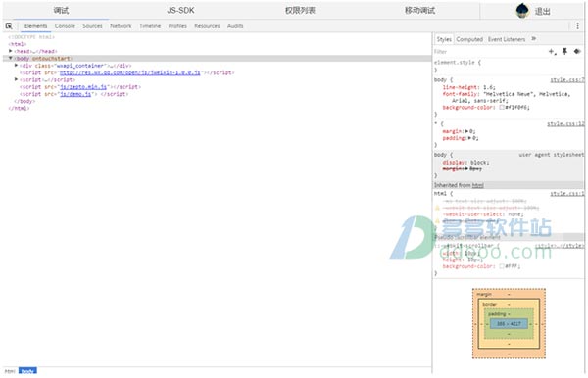Select the body breadcrumb at the bottom

click(27, 371)
